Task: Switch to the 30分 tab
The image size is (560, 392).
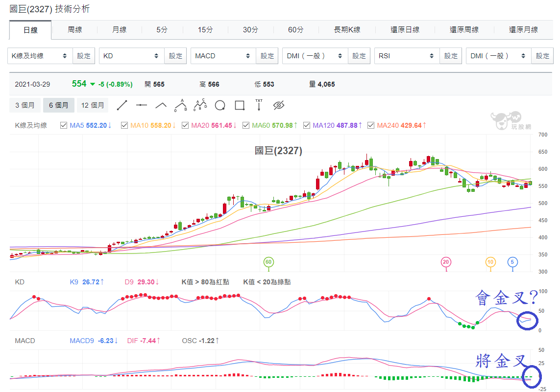Action: 250,29
